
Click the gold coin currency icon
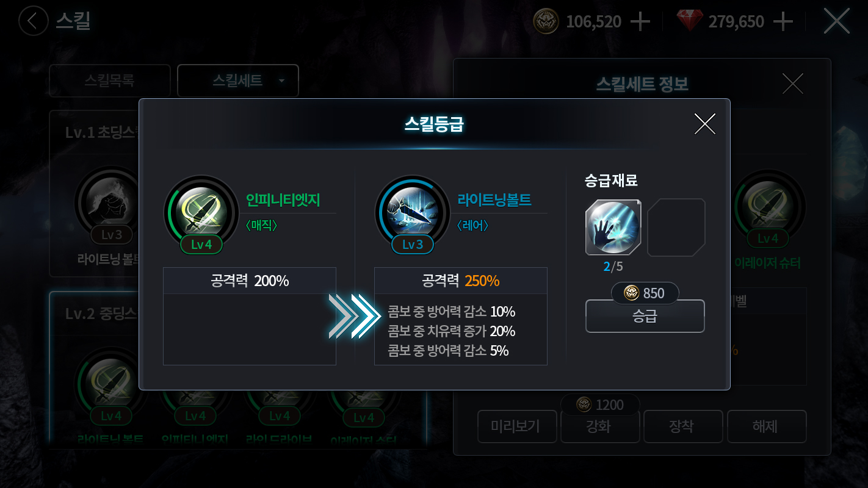tap(546, 21)
